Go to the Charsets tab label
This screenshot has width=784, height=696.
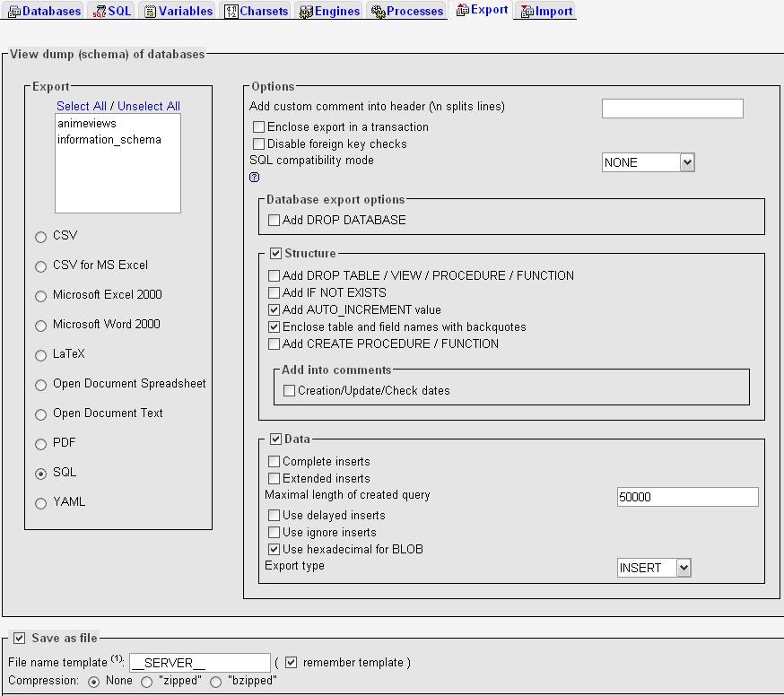coord(264,11)
